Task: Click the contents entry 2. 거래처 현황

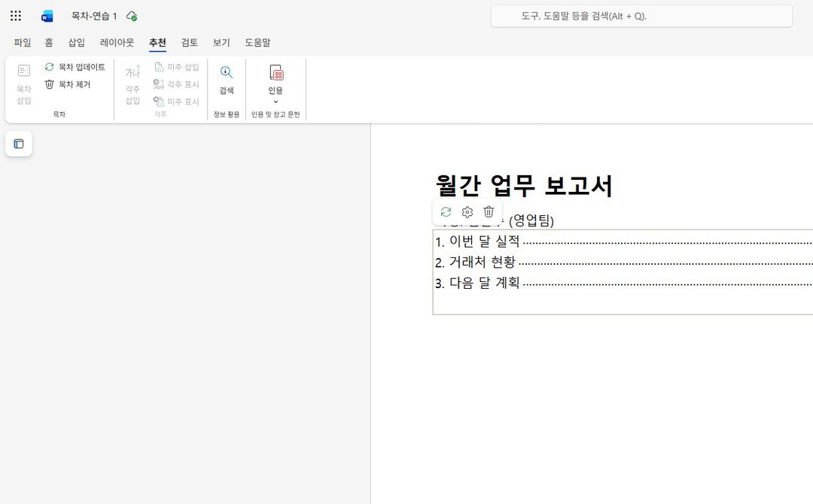Action: [x=476, y=262]
